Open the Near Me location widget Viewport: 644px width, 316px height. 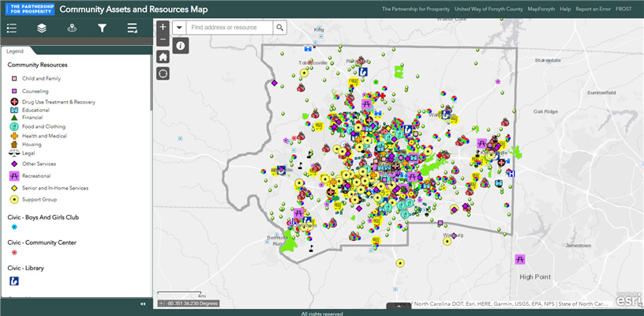(x=72, y=28)
